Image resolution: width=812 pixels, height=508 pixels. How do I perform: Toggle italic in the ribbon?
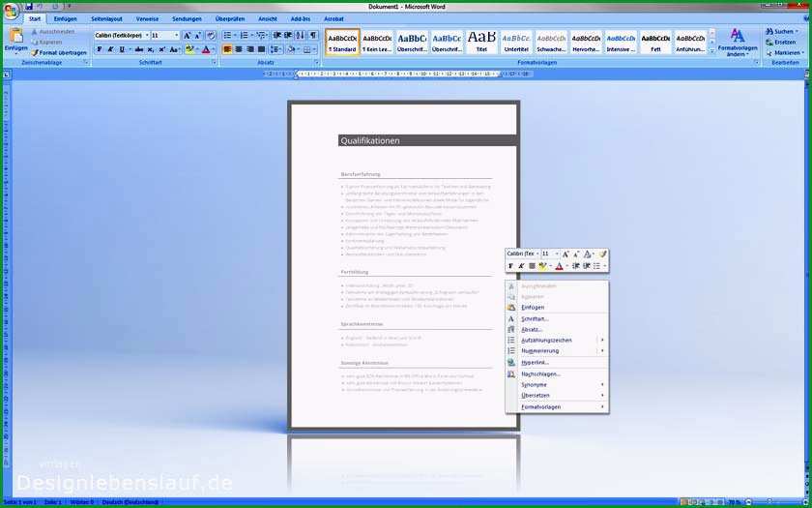pos(110,49)
